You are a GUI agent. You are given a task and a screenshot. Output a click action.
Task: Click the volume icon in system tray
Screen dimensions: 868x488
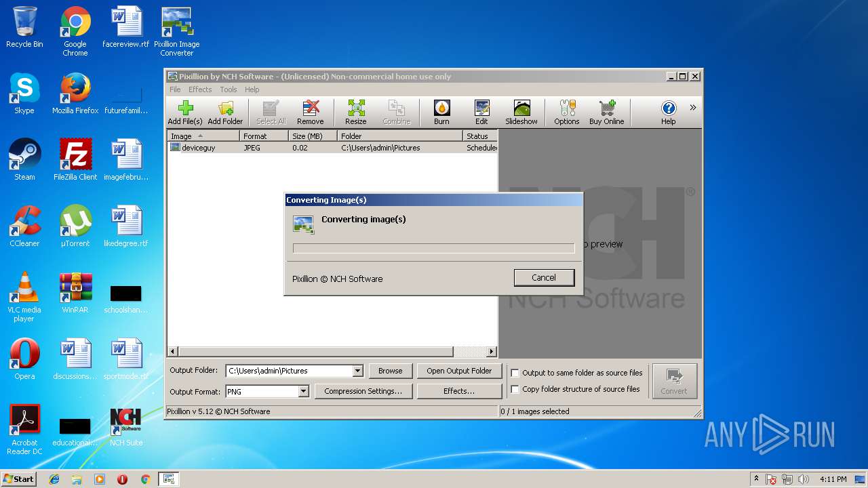[804, 479]
